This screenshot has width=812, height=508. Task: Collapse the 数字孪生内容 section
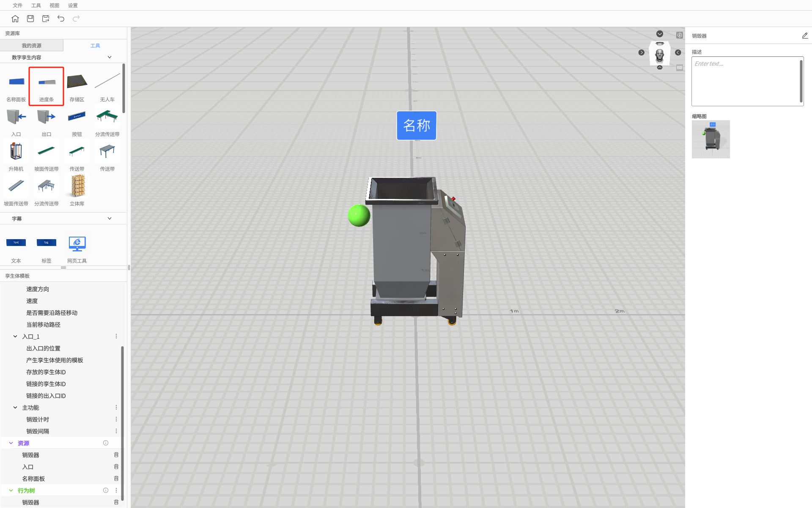pos(110,57)
